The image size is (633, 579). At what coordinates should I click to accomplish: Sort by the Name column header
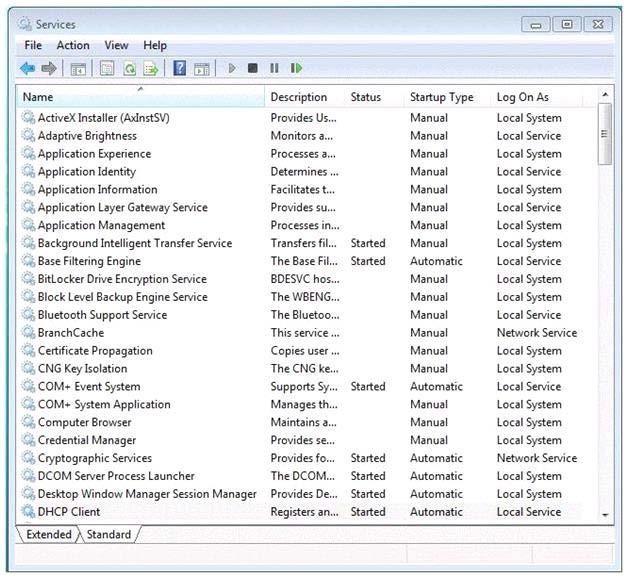click(x=140, y=97)
